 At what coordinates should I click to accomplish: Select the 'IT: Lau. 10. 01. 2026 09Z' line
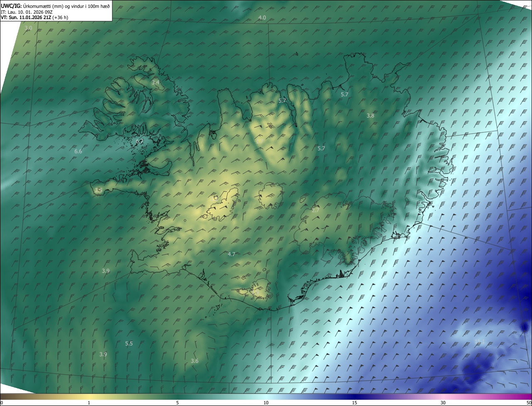pos(27,12)
